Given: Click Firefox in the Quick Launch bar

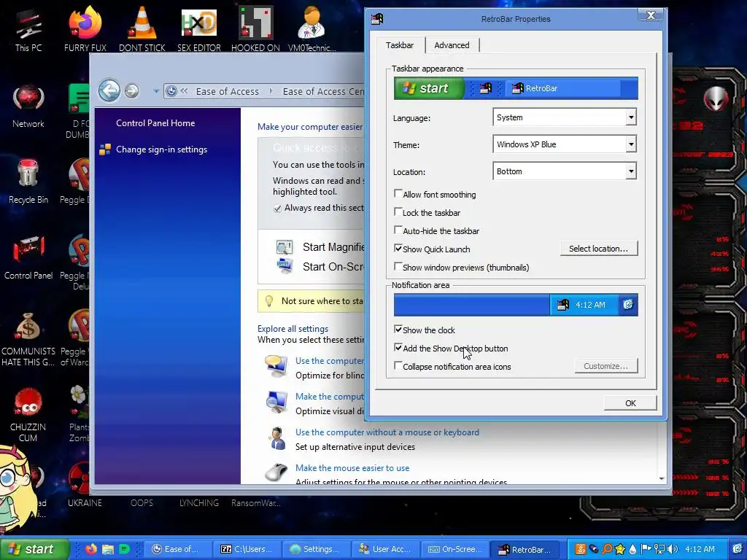Looking at the screenshot, I should 91,549.
